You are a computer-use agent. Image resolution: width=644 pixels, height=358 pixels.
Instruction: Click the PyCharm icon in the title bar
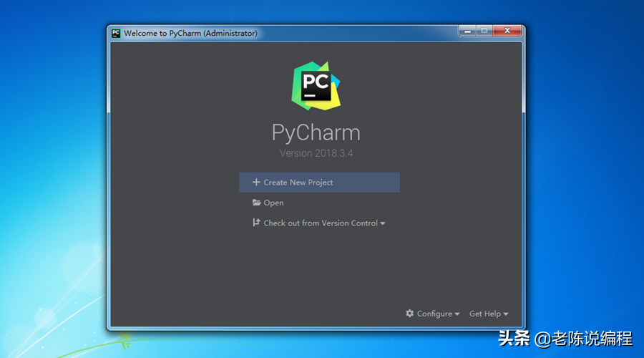116,33
